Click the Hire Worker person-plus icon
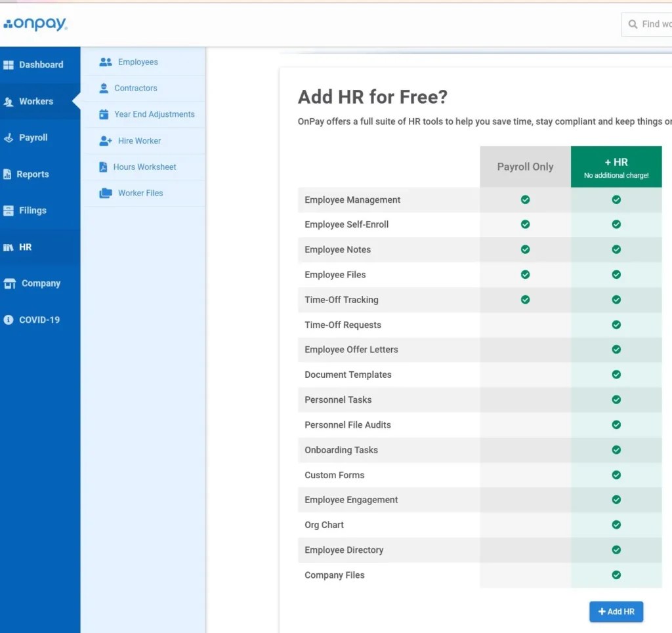Viewport: 672px width, 633px height. tap(106, 141)
